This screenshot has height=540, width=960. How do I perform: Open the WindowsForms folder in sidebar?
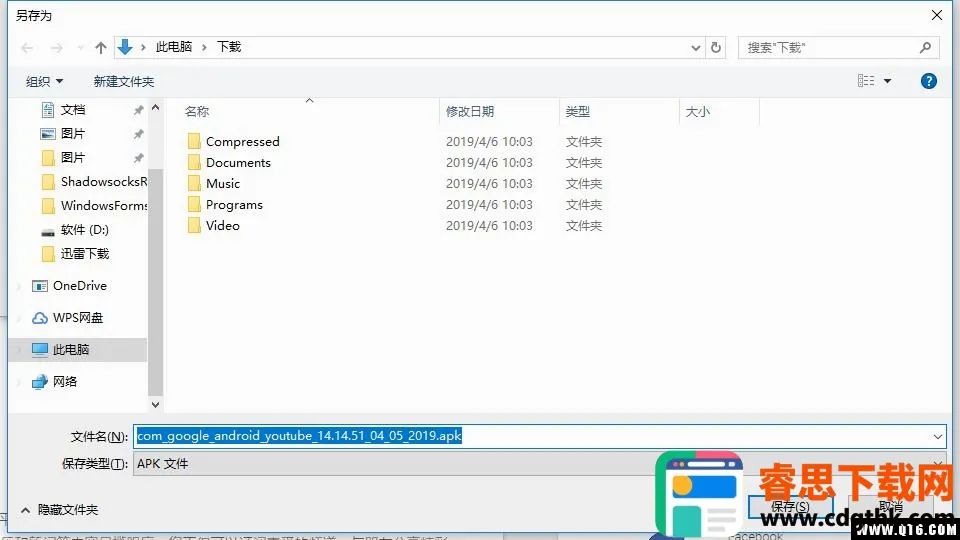(94, 206)
